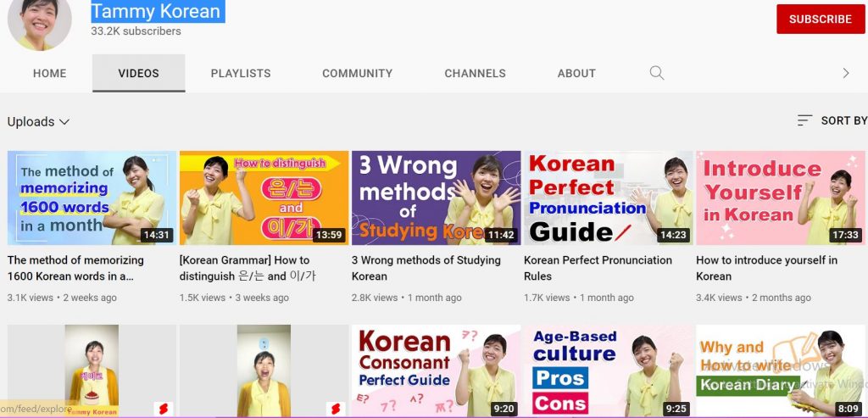The width and height of the screenshot is (868, 418).
Task: Click the red SUBSCRIBE button
Action: 821,19
